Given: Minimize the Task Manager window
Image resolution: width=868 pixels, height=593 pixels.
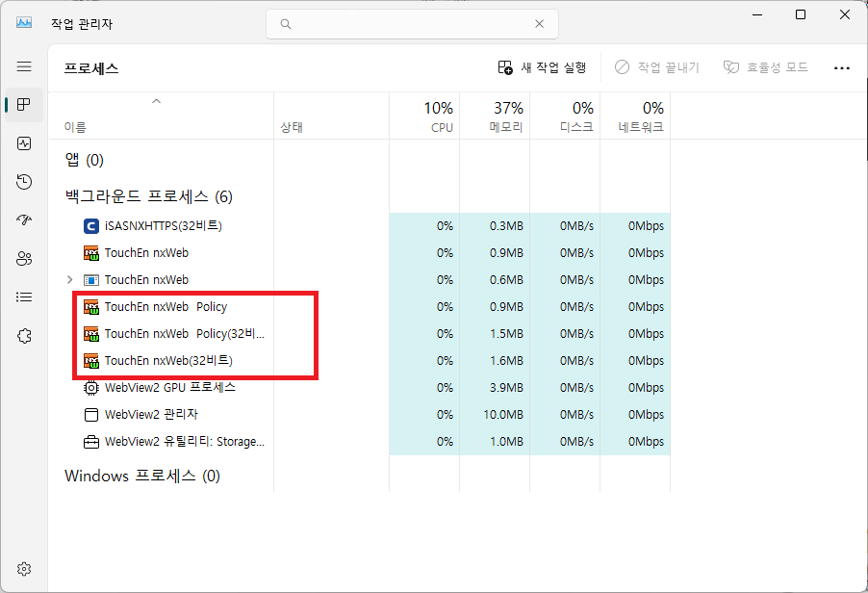Looking at the screenshot, I should tap(757, 15).
